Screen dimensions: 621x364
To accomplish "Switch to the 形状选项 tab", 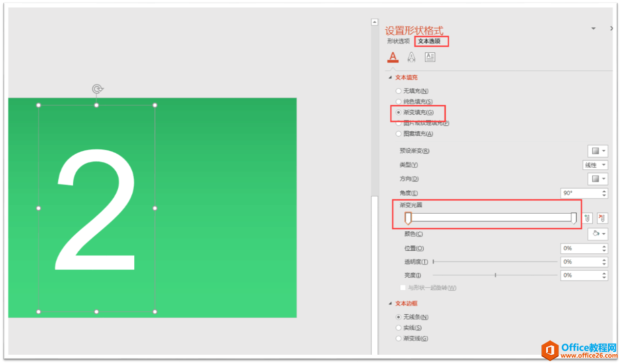I will 398,41.
